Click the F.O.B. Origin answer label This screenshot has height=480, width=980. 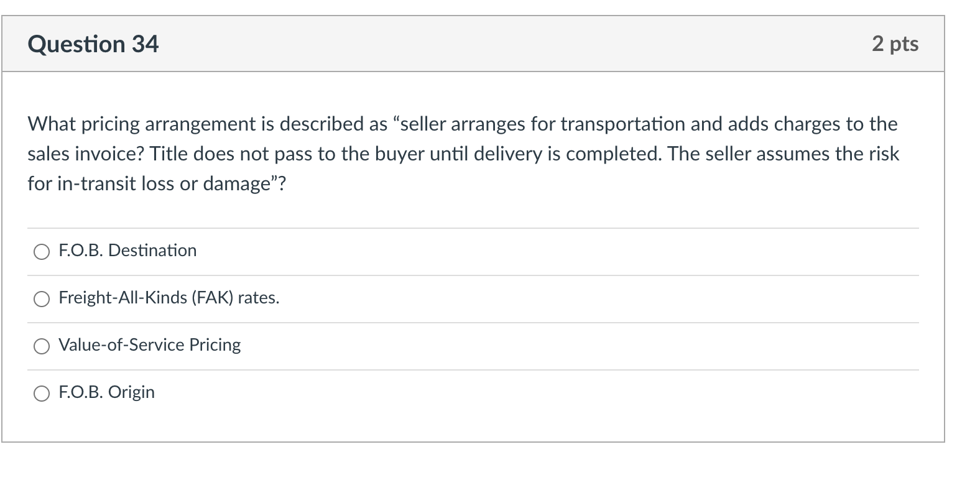(106, 392)
